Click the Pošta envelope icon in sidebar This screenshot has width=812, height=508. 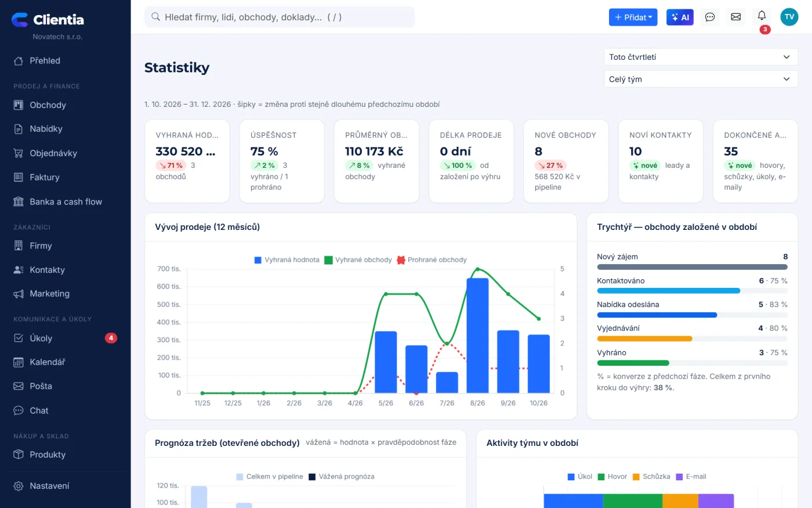point(19,386)
